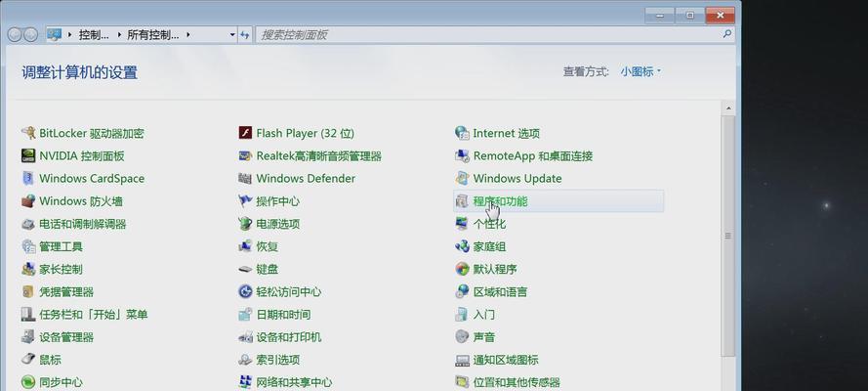Click the 个性化 text link
The height and width of the screenshot is (391, 868).
click(489, 224)
